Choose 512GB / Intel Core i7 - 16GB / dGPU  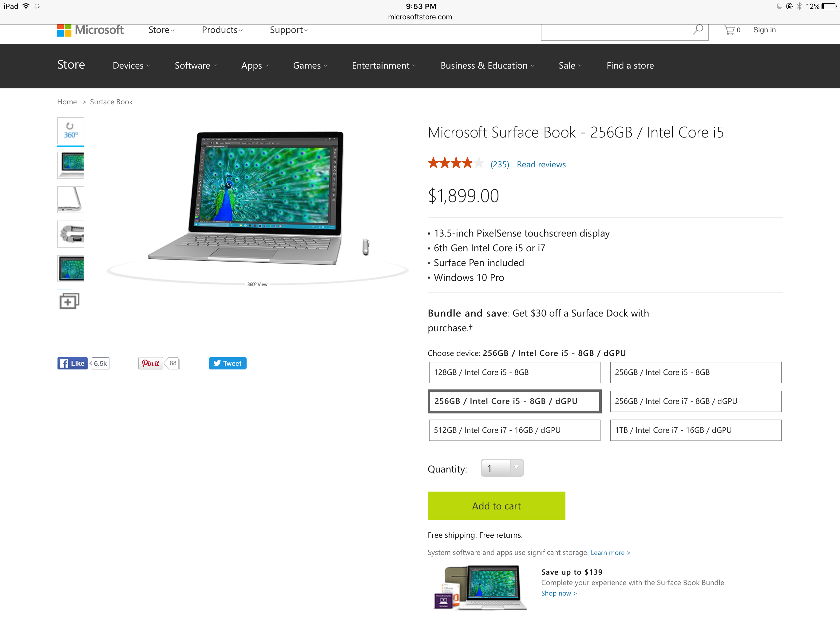click(514, 430)
